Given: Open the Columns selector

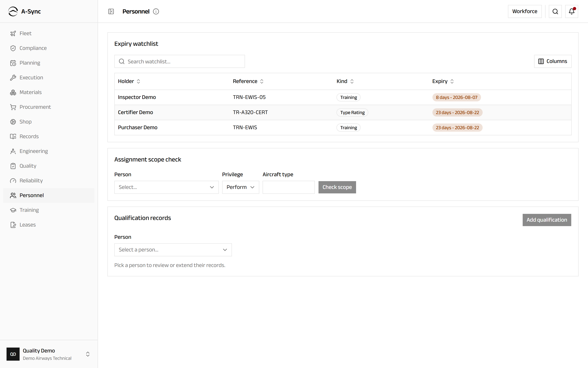Looking at the screenshot, I should (552, 61).
